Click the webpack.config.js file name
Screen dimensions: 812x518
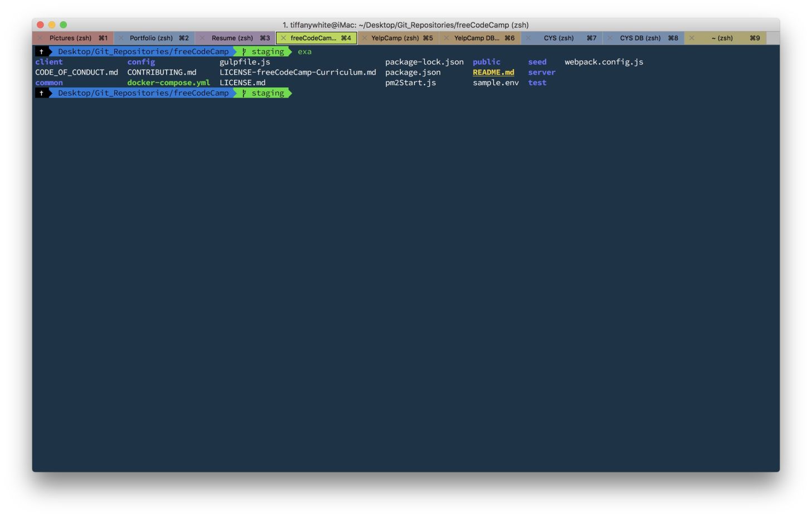[604, 62]
